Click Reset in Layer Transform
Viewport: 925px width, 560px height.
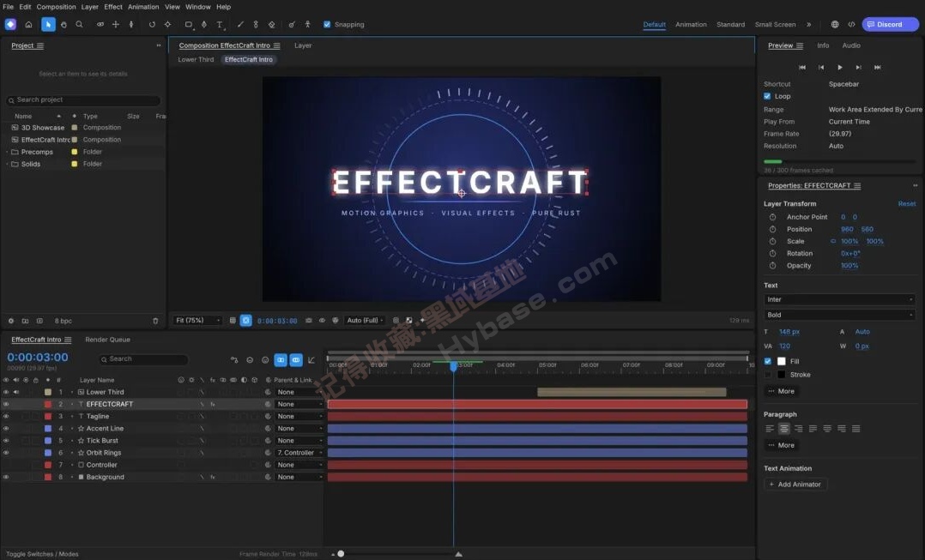pos(907,204)
